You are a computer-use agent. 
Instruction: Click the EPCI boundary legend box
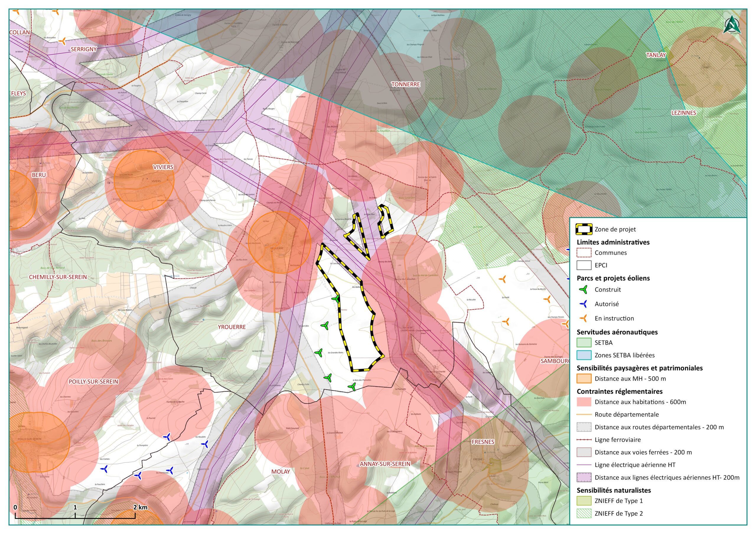click(584, 265)
